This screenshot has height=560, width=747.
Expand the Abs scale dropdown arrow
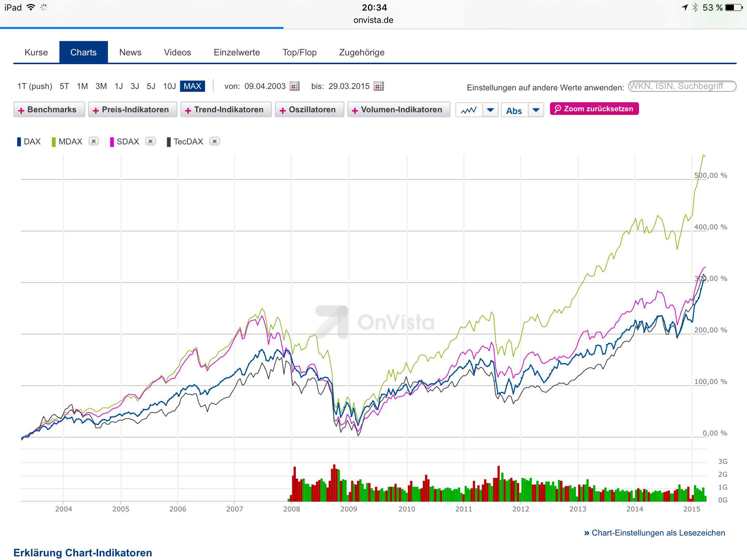pyautogui.click(x=536, y=110)
